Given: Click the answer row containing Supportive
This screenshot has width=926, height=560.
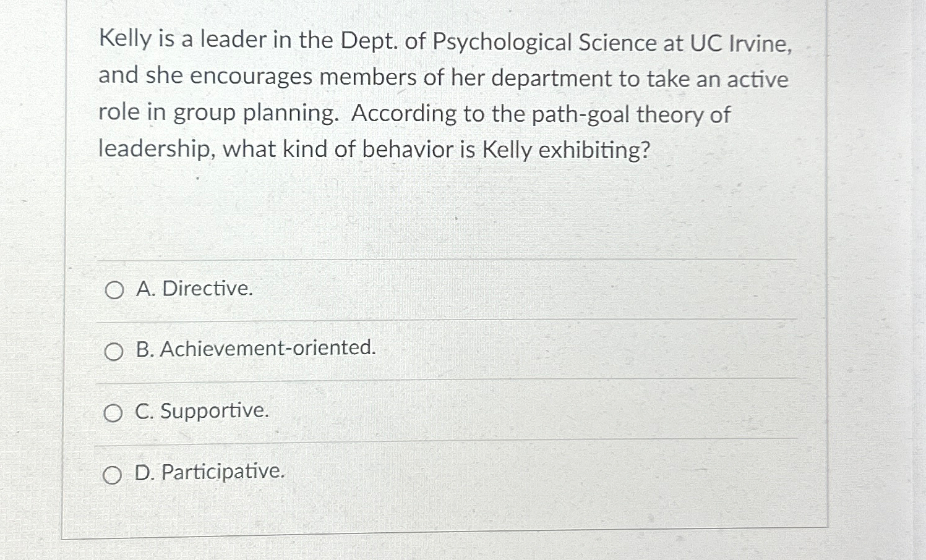Looking at the screenshot, I should [433, 411].
